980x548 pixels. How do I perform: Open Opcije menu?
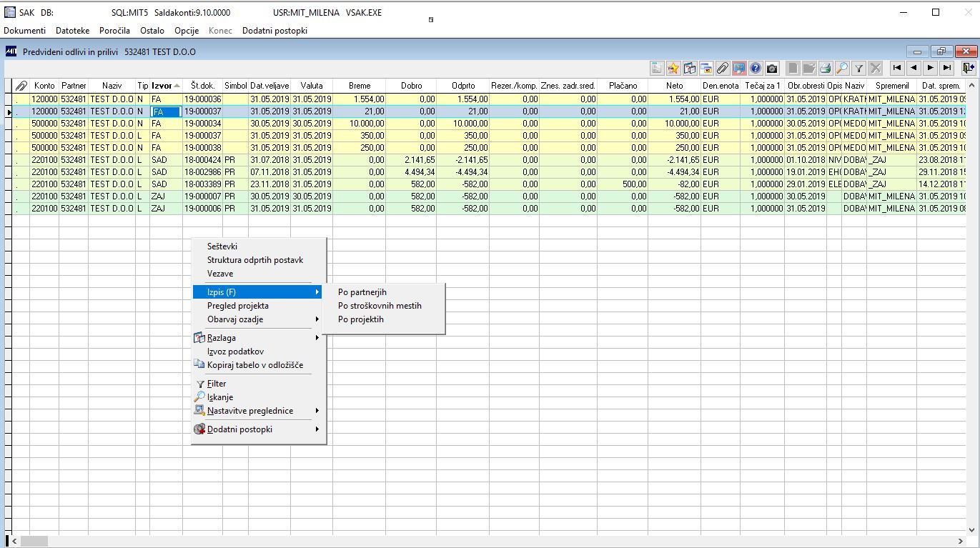pyautogui.click(x=187, y=31)
